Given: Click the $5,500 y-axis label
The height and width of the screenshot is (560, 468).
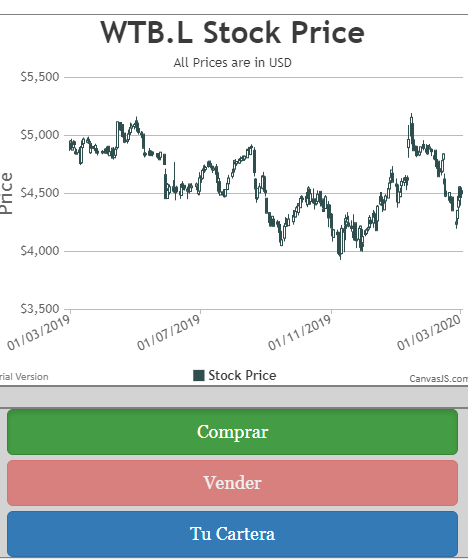Looking at the screenshot, I should (x=40, y=77).
